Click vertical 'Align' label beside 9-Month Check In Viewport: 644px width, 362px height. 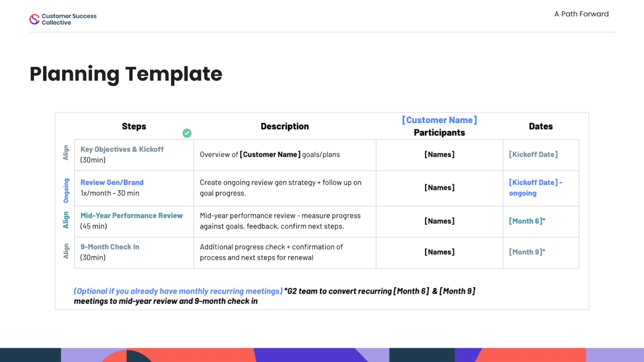tap(66, 251)
